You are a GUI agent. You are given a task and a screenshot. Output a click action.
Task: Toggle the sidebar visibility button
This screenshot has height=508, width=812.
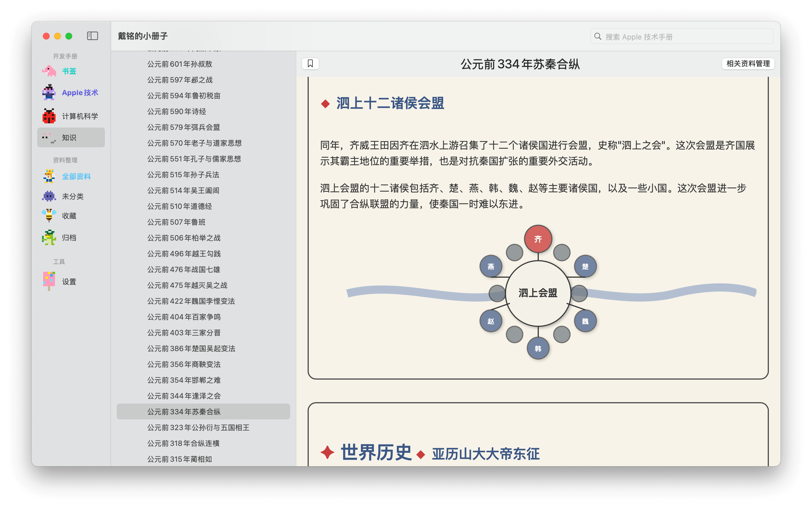point(92,36)
